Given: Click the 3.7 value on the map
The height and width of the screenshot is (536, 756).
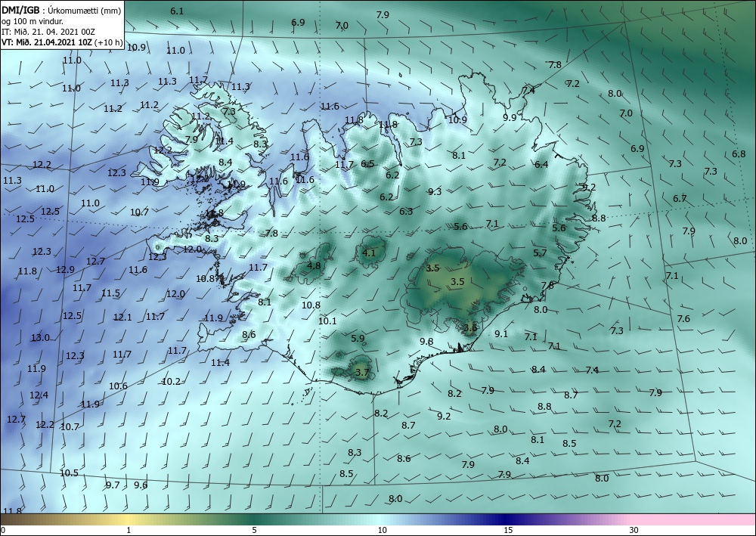Looking at the screenshot, I should tap(362, 372).
